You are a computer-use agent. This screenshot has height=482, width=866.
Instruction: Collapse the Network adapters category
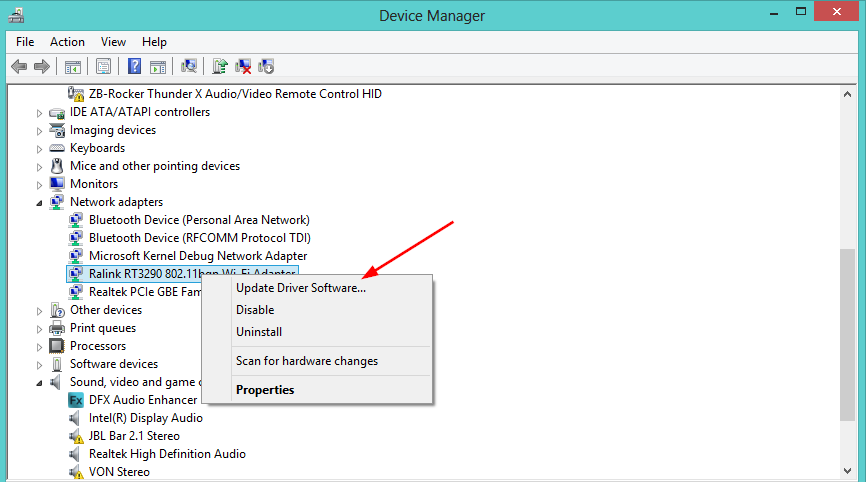tap(40, 203)
